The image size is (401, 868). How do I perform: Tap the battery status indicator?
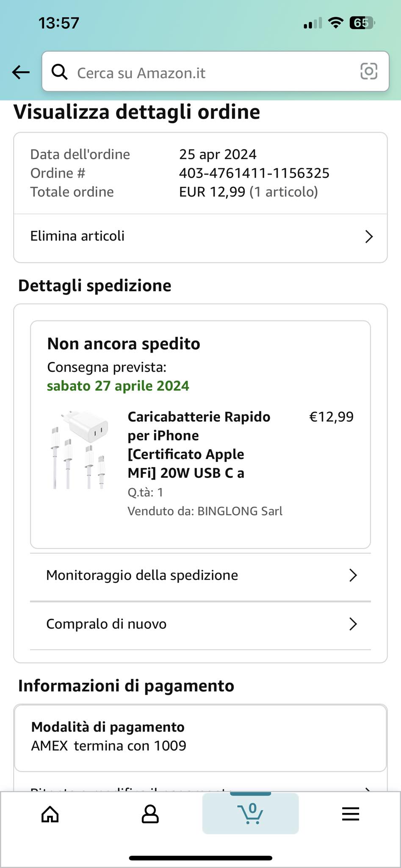tap(361, 23)
